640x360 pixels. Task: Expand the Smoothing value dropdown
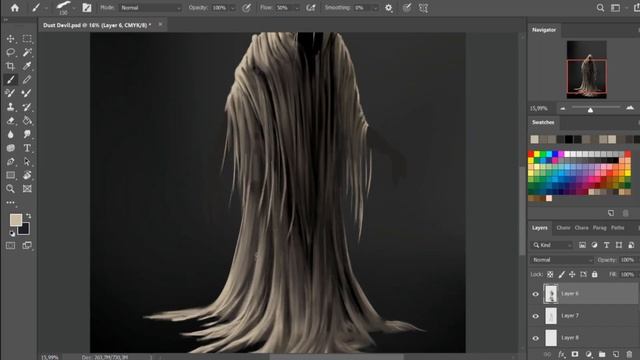coord(375,8)
